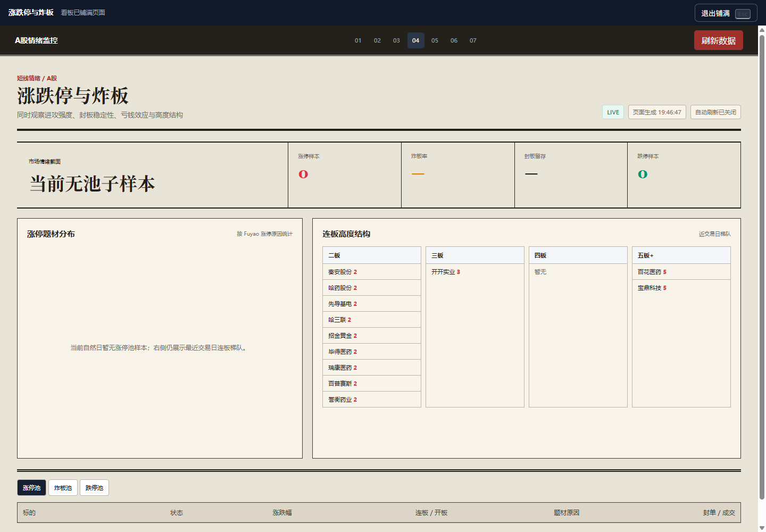Click 开开实业 in the 三板 column

pyautogui.click(x=475, y=272)
